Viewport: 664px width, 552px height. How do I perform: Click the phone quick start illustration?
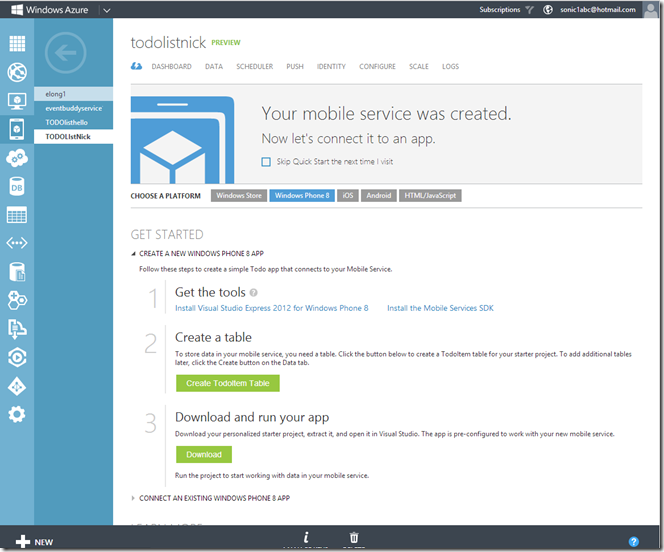[182, 140]
